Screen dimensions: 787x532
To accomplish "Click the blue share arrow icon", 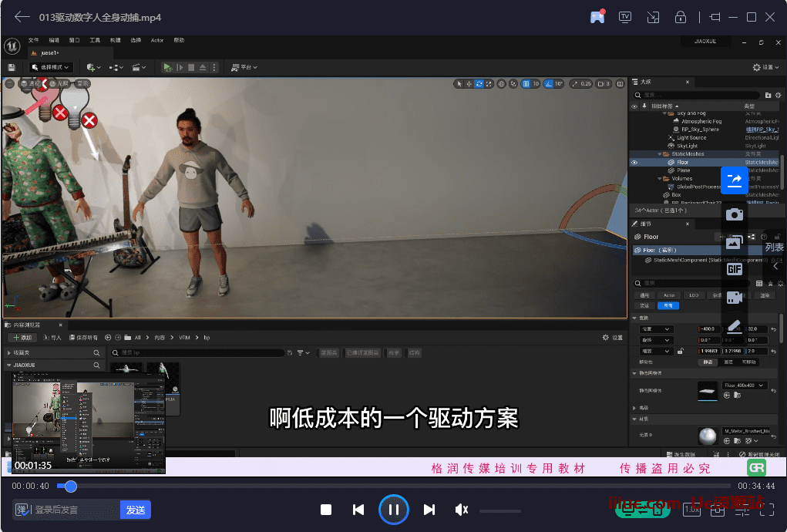I will tap(734, 180).
